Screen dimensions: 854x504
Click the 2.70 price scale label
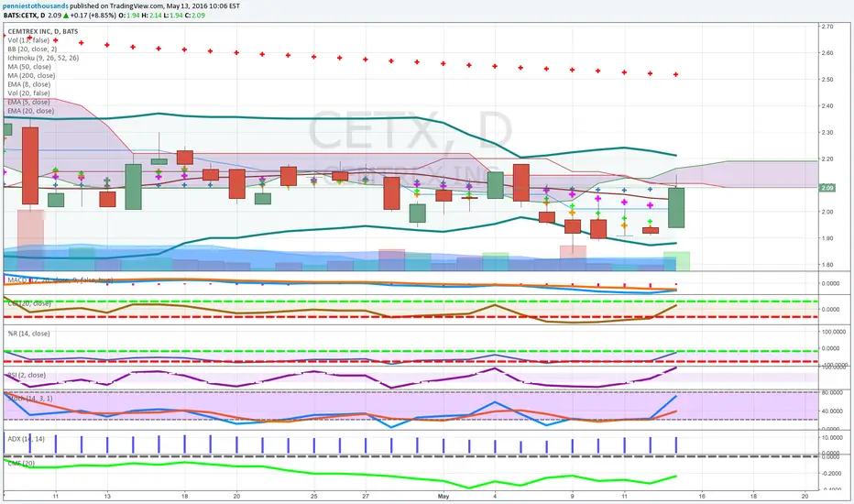click(x=827, y=27)
